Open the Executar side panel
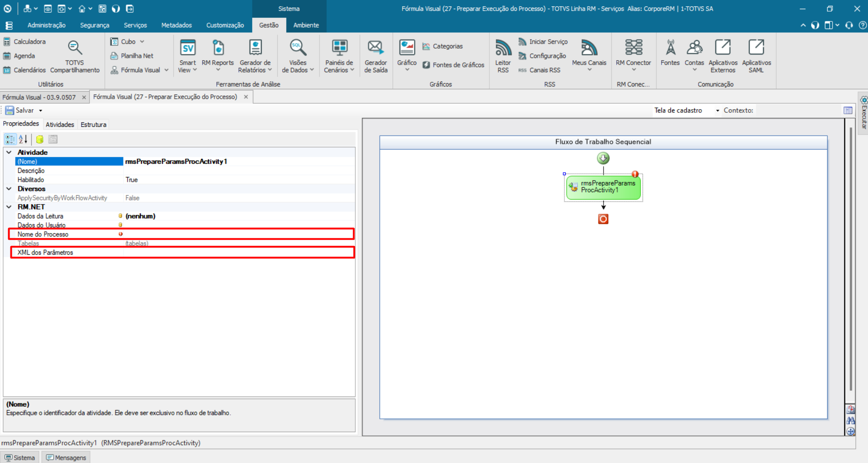 863,113
